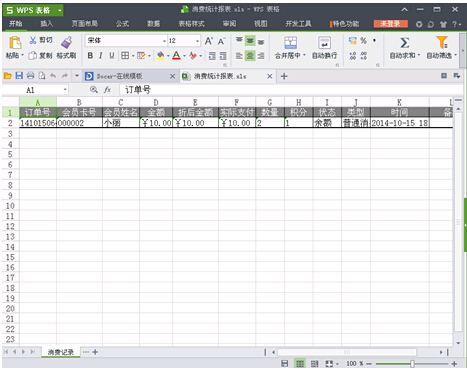Click the AutoFilter (自动筛选) funnel icon
Viewport: 467px width, 372px height.
[442, 43]
